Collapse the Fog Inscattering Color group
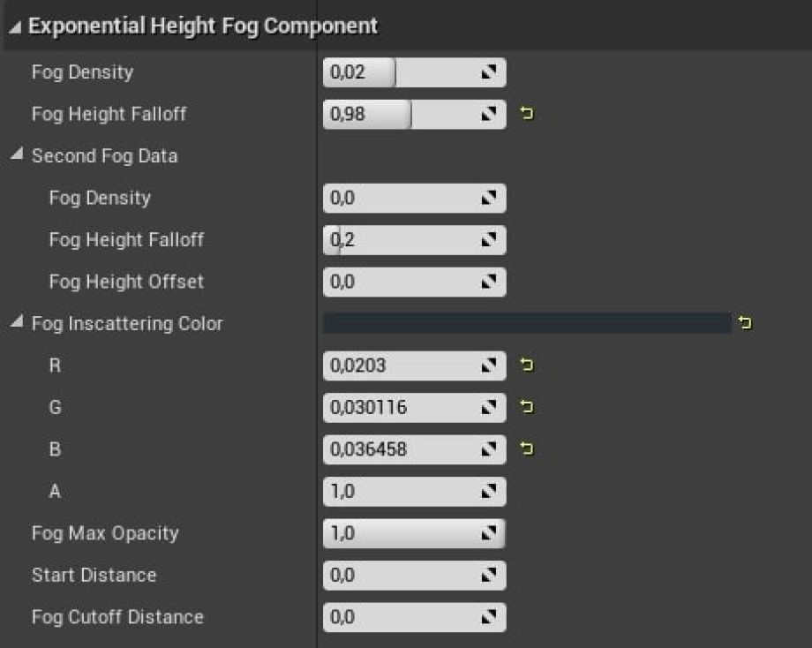 click(x=18, y=324)
